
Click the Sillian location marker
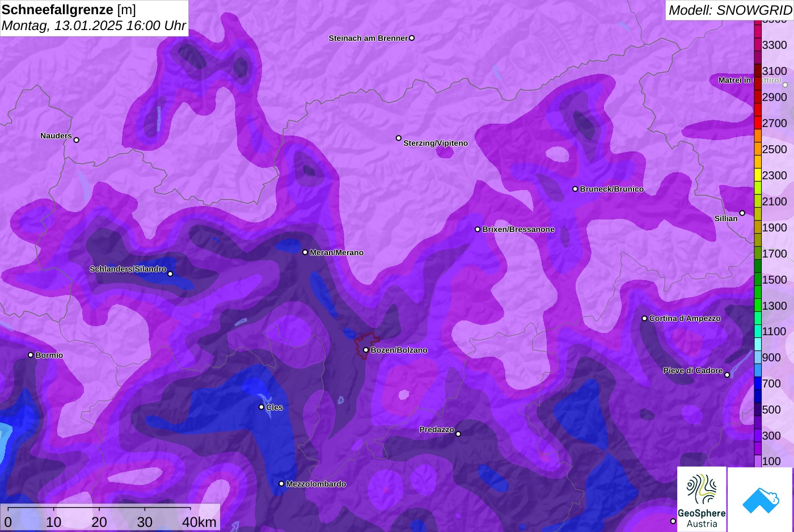point(742,213)
